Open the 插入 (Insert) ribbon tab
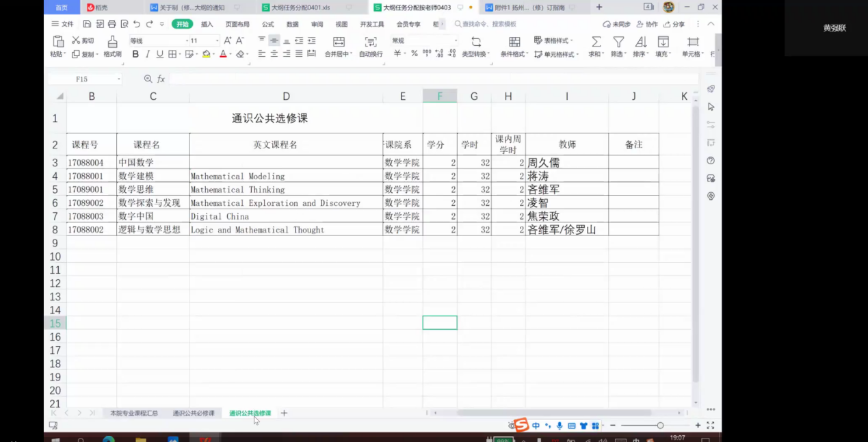This screenshot has width=868, height=442. pos(207,24)
